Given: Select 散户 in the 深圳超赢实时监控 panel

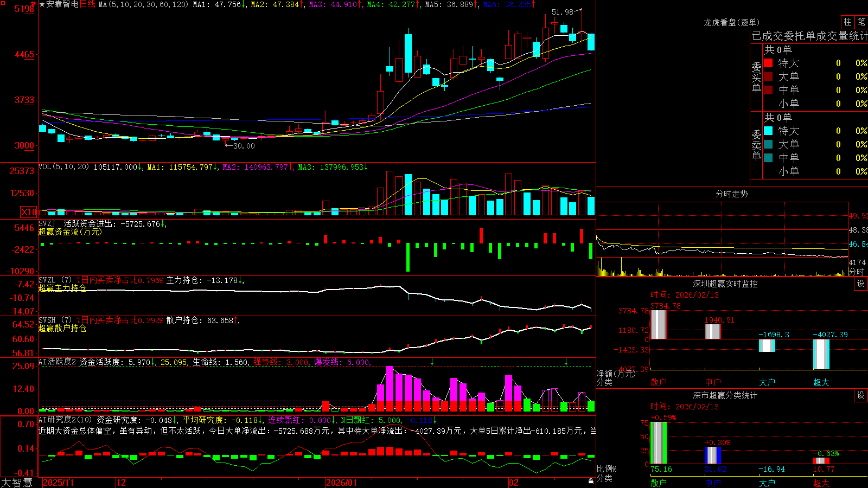Looking at the screenshot, I should point(659,382).
